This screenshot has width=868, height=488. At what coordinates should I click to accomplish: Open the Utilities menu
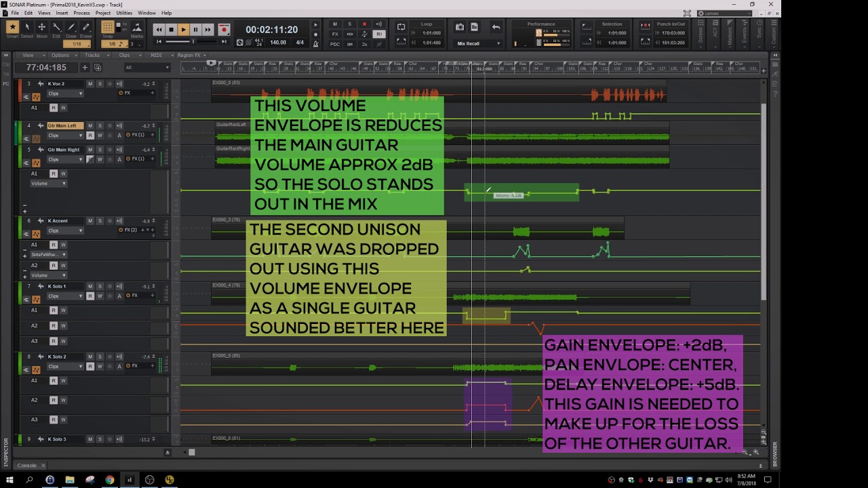coord(124,13)
